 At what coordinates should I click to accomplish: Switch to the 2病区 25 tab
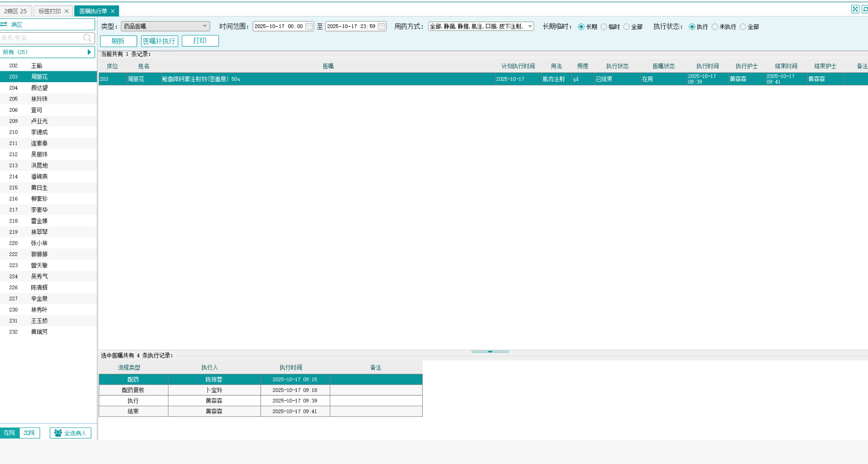click(x=16, y=11)
